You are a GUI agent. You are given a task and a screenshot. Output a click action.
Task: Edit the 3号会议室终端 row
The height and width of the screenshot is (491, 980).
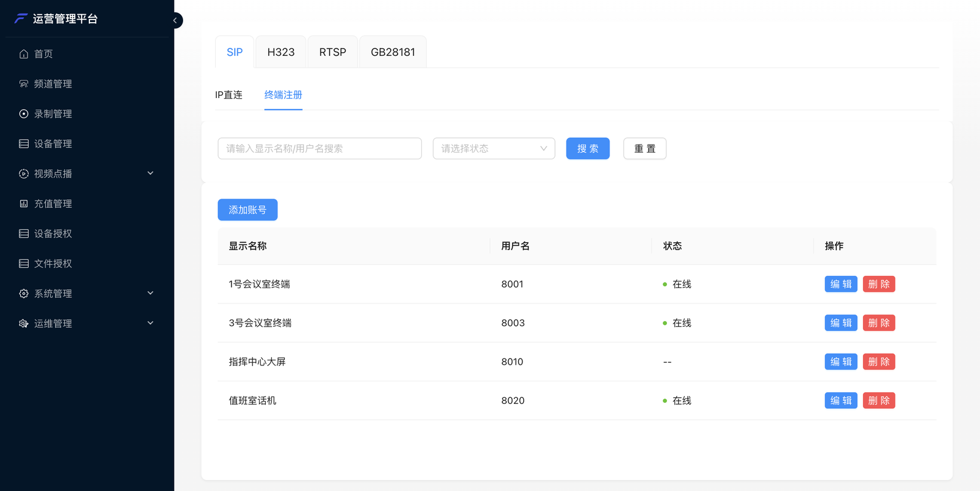click(841, 323)
